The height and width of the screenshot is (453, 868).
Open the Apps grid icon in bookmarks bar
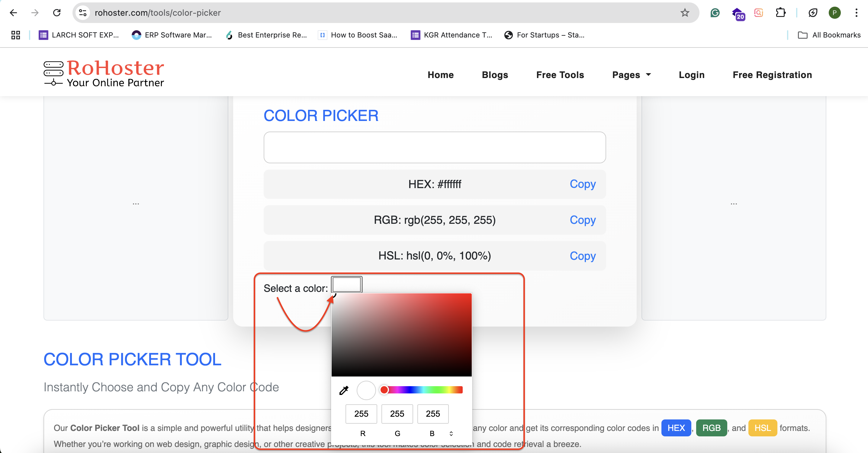pyautogui.click(x=15, y=35)
